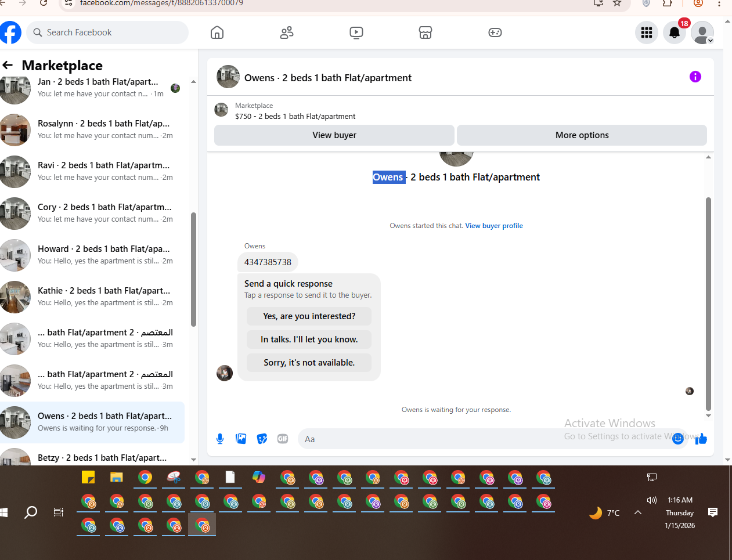Viewport: 732px width, 560px height.
Task: Open the sticker picker icon
Action: [262, 439]
